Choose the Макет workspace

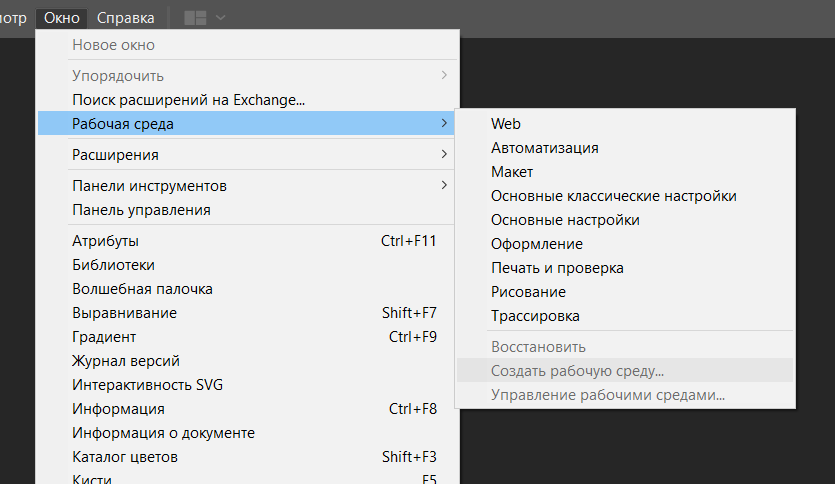(512, 172)
